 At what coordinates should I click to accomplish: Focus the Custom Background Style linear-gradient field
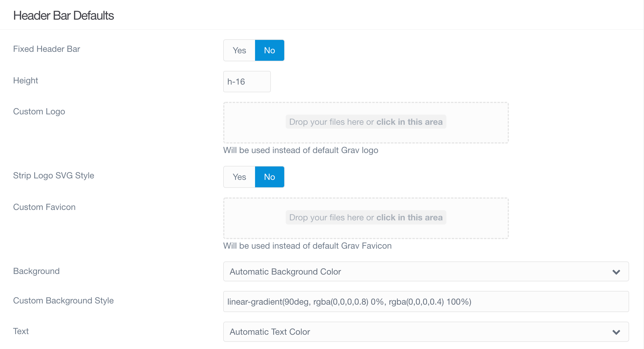pos(426,302)
